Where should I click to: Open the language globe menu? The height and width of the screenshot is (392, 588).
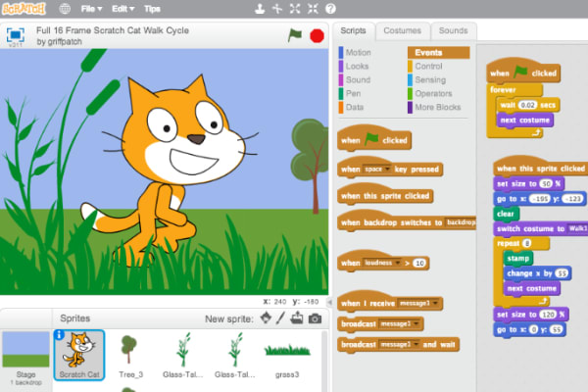[65, 9]
